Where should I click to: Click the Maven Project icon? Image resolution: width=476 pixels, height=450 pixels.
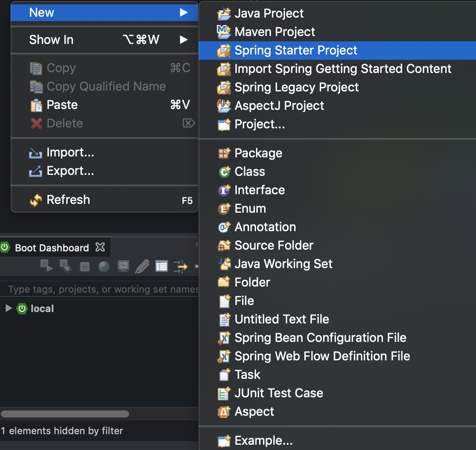point(224,32)
